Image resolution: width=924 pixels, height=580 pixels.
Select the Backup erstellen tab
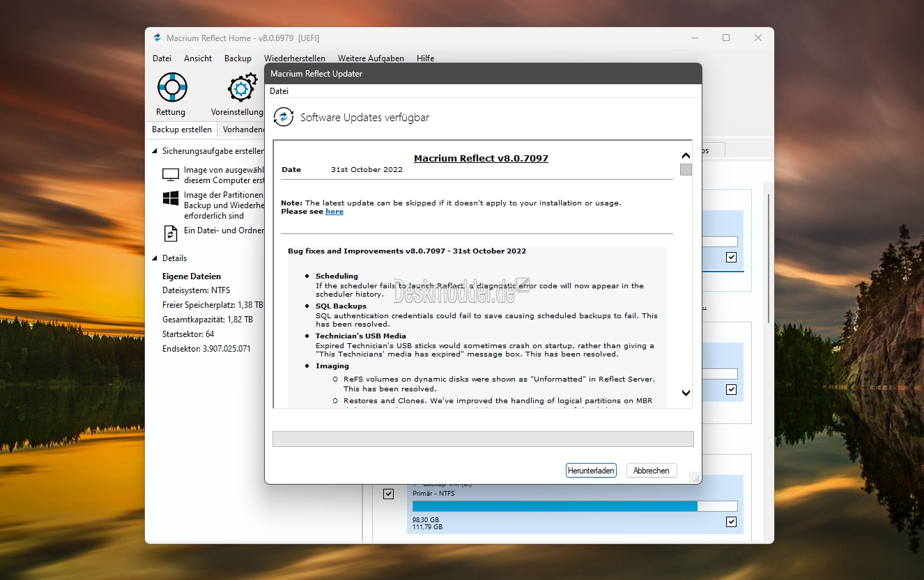pos(182,130)
